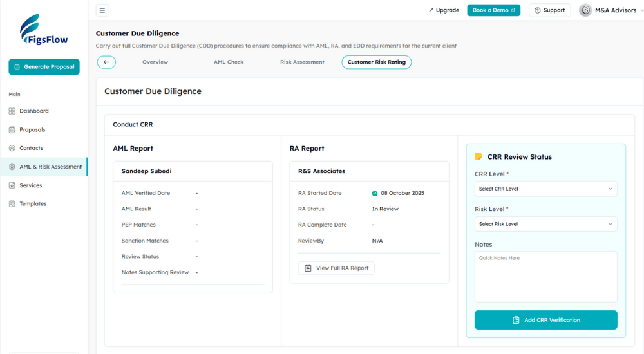Click the Notes Supporting Review label
Screen dimensions: 644x354
(x=155, y=272)
